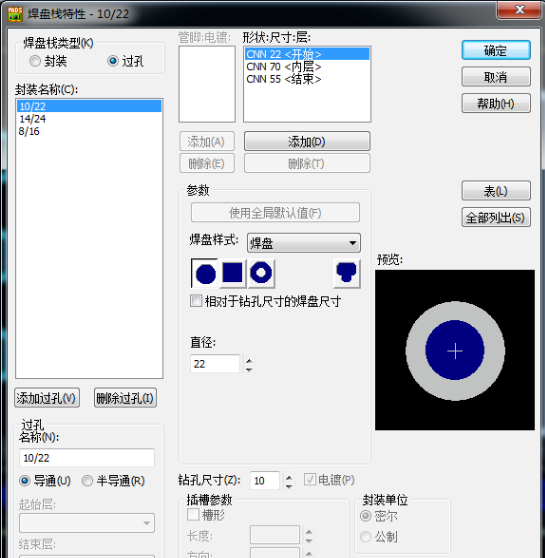Select the odd-shaped pad icon

[x=347, y=273]
